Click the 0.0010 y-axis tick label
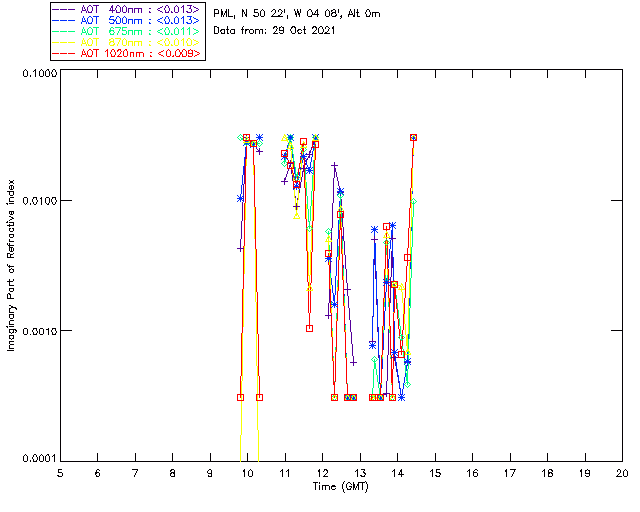Image resolution: width=640 pixels, height=512 pixels. pyautogui.click(x=38, y=331)
